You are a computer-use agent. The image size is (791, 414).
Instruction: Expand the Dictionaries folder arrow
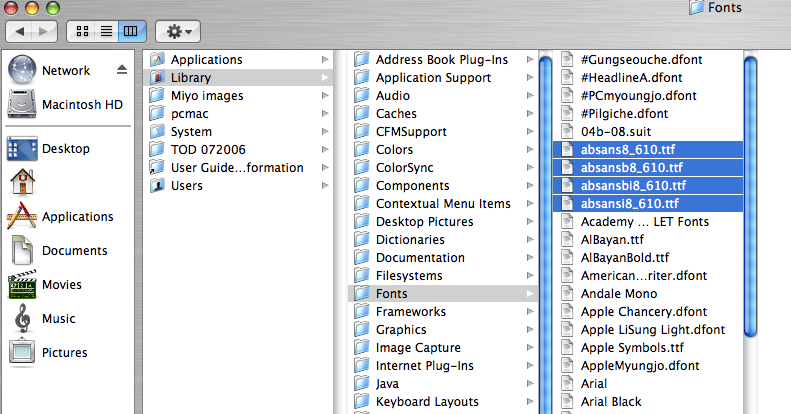pos(530,240)
